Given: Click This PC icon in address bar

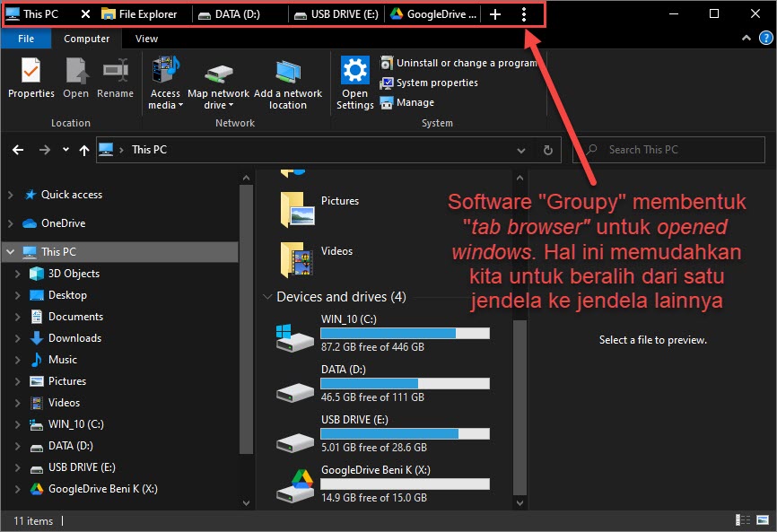Looking at the screenshot, I should click(106, 149).
